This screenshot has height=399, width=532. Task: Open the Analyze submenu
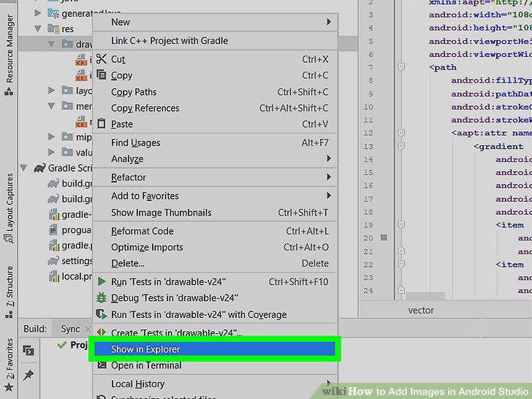click(214, 159)
